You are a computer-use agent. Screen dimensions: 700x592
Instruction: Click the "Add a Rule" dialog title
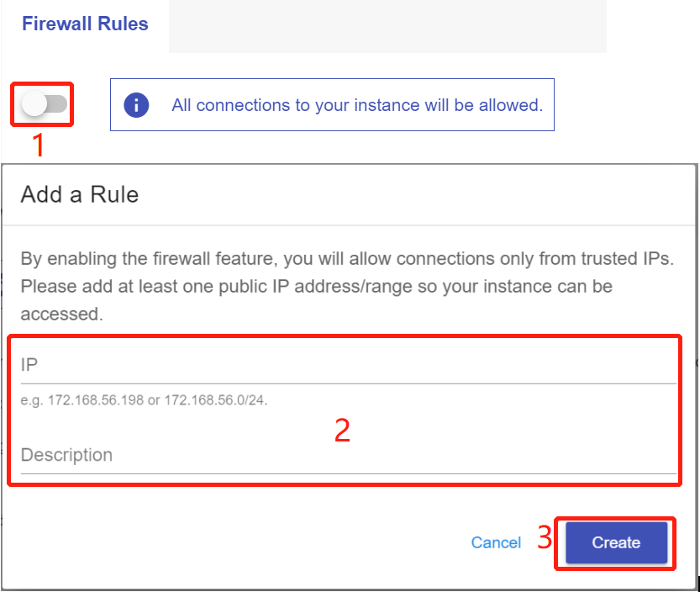click(x=79, y=194)
